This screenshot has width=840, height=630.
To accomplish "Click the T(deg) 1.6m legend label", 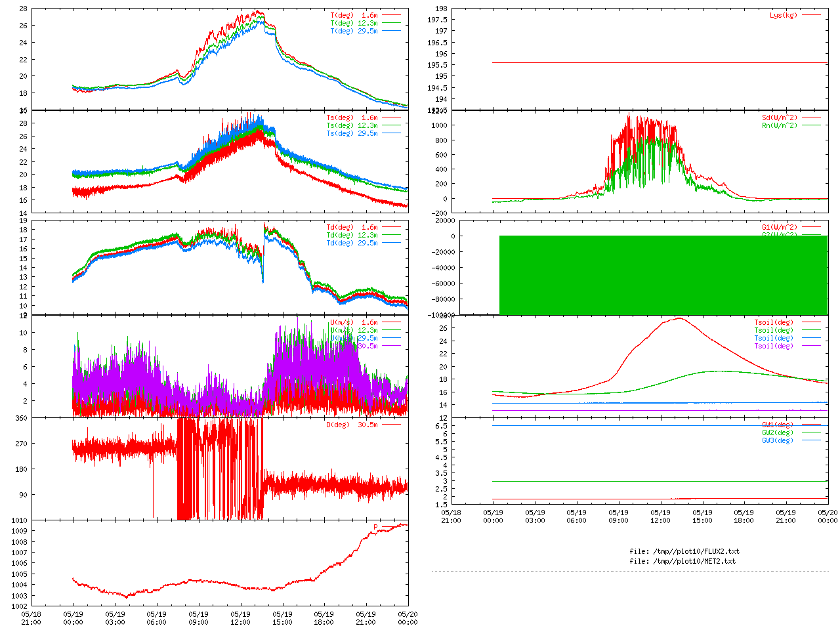I will [354, 15].
